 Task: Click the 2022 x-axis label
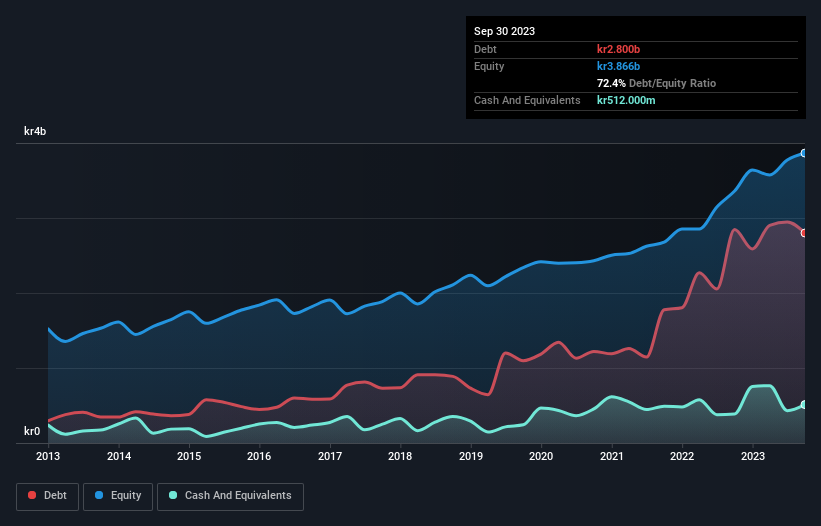click(x=682, y=456)
